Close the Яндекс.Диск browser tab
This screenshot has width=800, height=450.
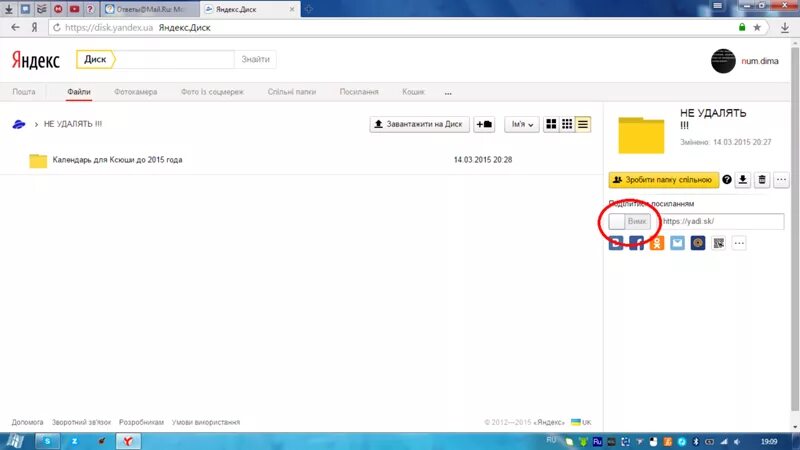pyautogui.click(x=292, y=9)
